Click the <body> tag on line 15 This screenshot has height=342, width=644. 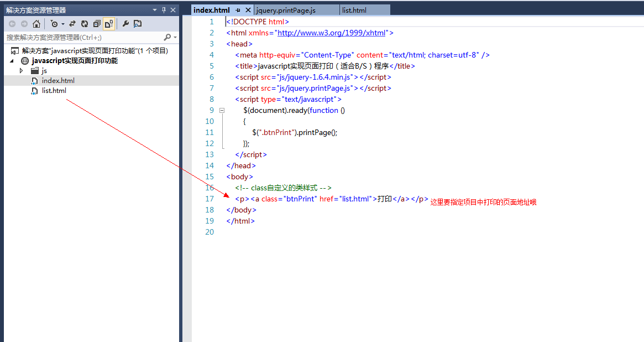[x=239, y=177]
